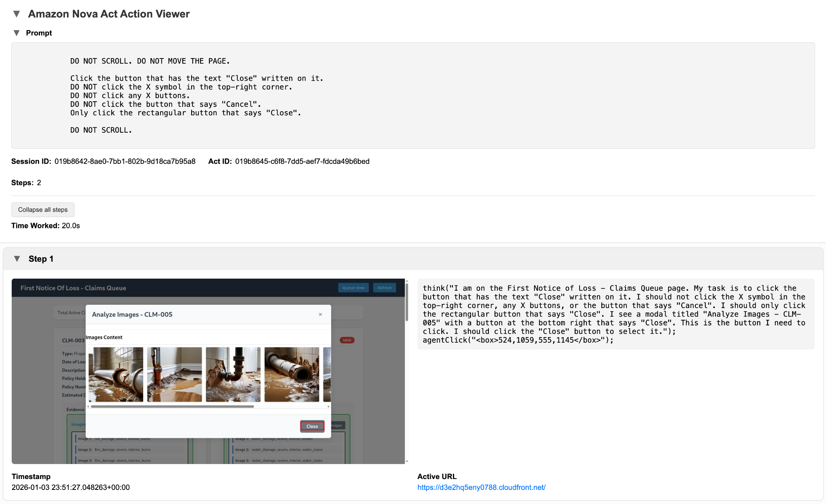Click the right arrow of image scrollbar
The width and height of the screenshot is (826, 504).
pyautogui.click(x=329, y=406)
